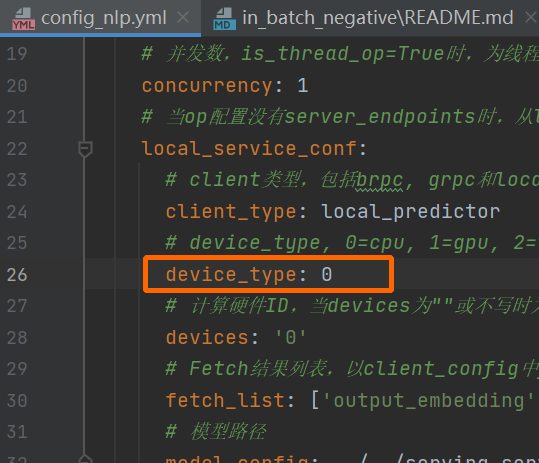Click the local_service_conf key text
The image size is (539, 463).
click(x=249, y=149)
